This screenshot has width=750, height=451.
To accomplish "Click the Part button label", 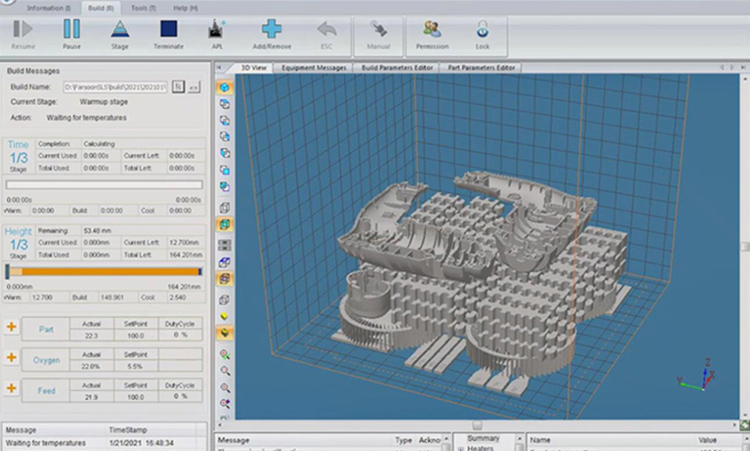I will click(46, 330).
